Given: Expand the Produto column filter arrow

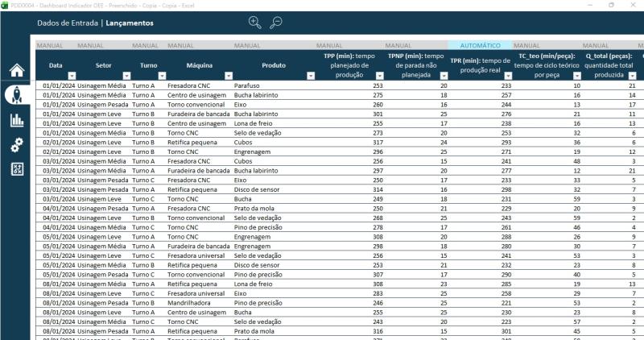Looking at the screenshot, I should (x=311, y=76).
